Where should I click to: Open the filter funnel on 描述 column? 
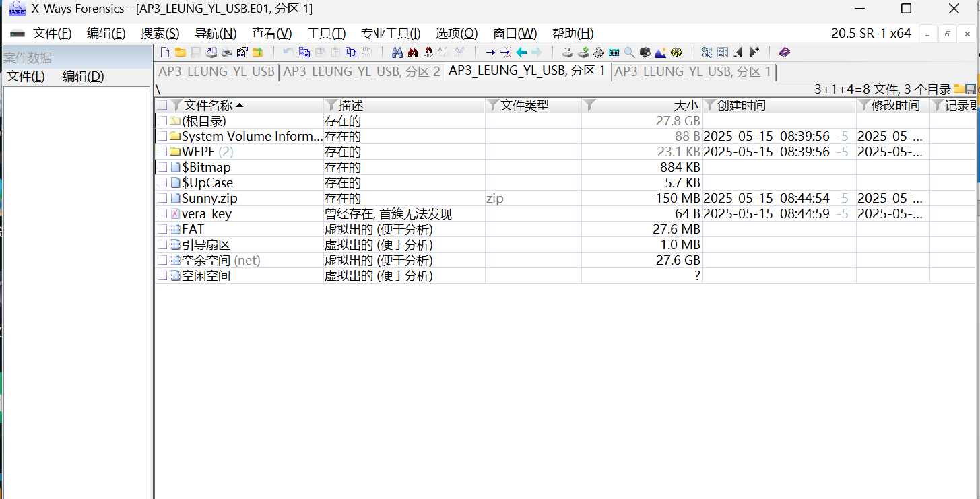coord(331,105)
